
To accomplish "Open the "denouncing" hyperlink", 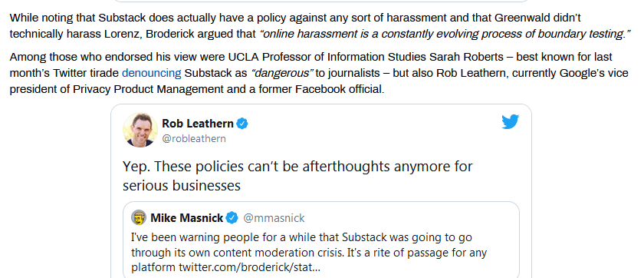I will point(152,73).
